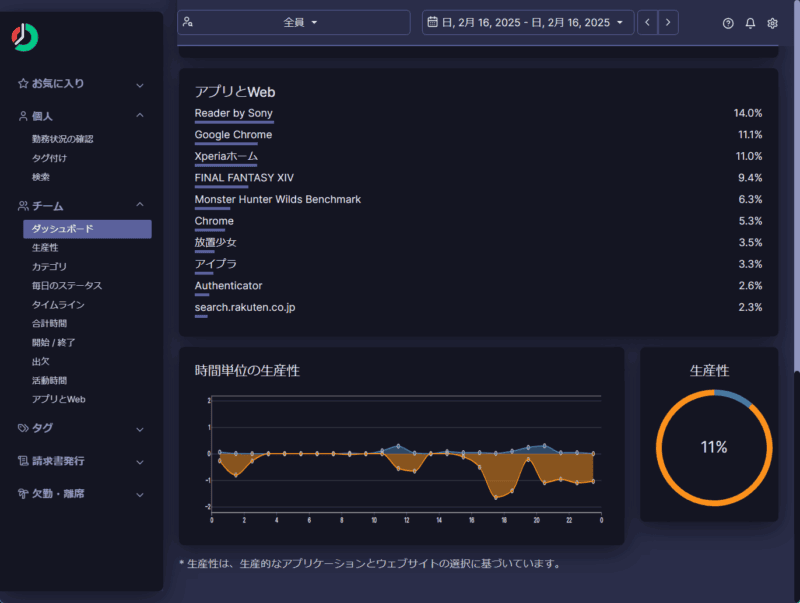Click the calendar icon in date picker
800x603 pixels.
coord(432,22)
